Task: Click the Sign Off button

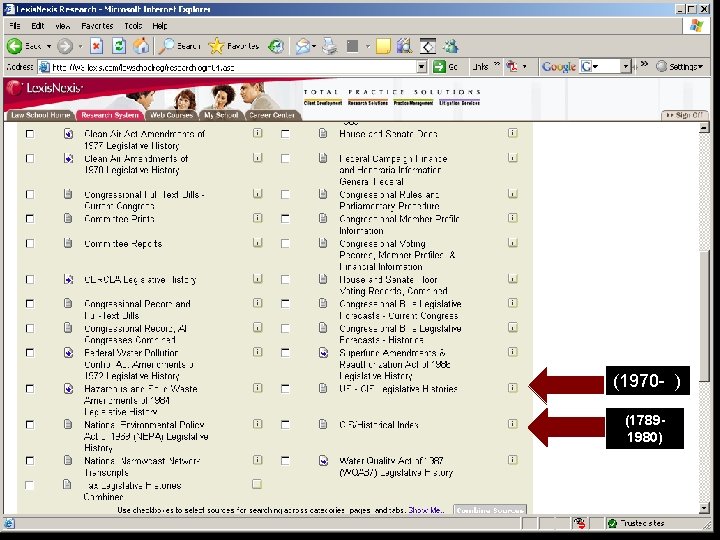Action: (x=685, y=115)
